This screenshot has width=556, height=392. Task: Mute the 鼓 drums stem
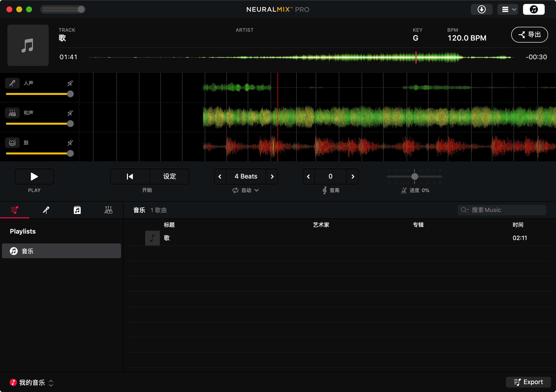pos(70,143)
